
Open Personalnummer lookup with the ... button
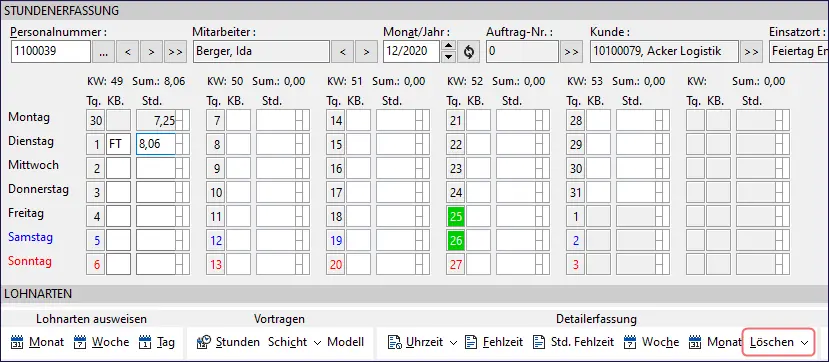click(103, 52)
